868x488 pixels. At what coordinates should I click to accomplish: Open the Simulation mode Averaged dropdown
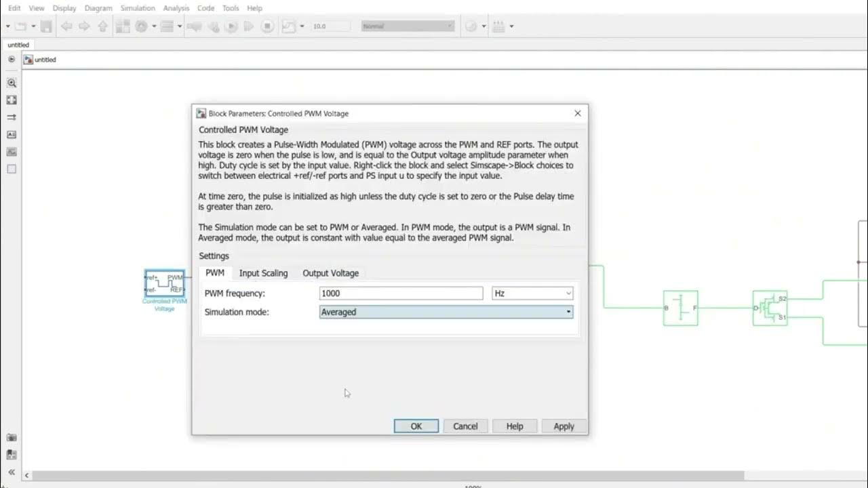(x=446, y=312)
